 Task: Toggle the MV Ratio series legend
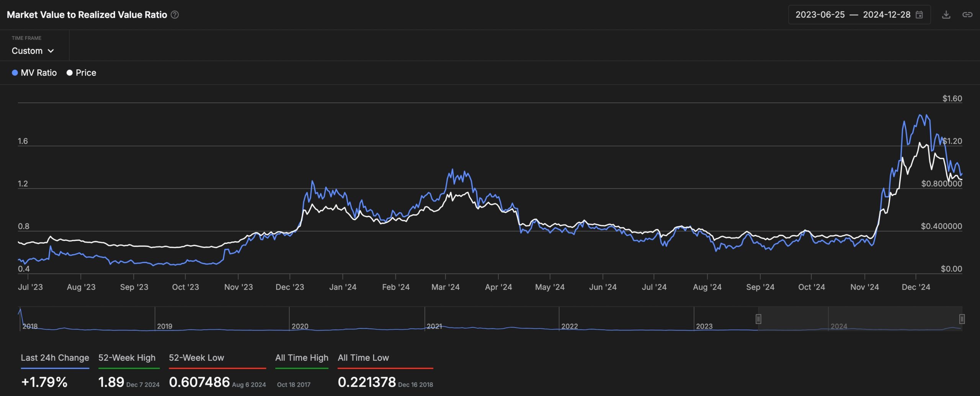(34, 73)
